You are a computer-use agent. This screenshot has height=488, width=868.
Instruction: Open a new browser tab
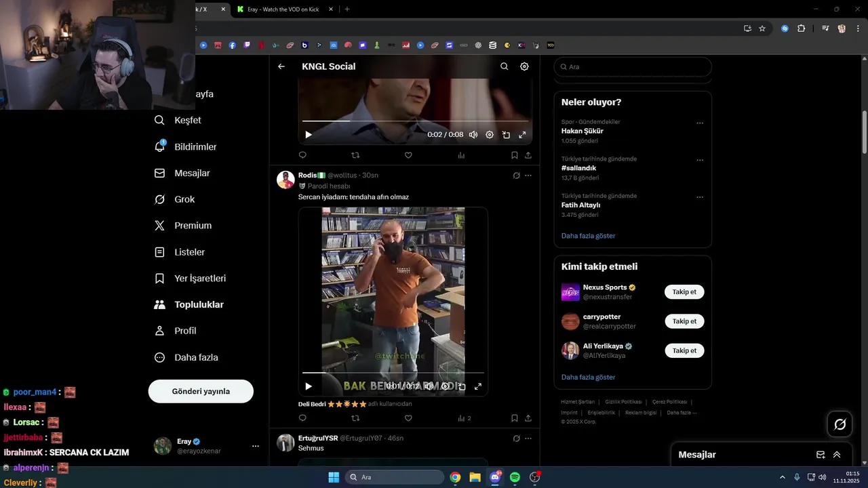(x=347, y=9)
